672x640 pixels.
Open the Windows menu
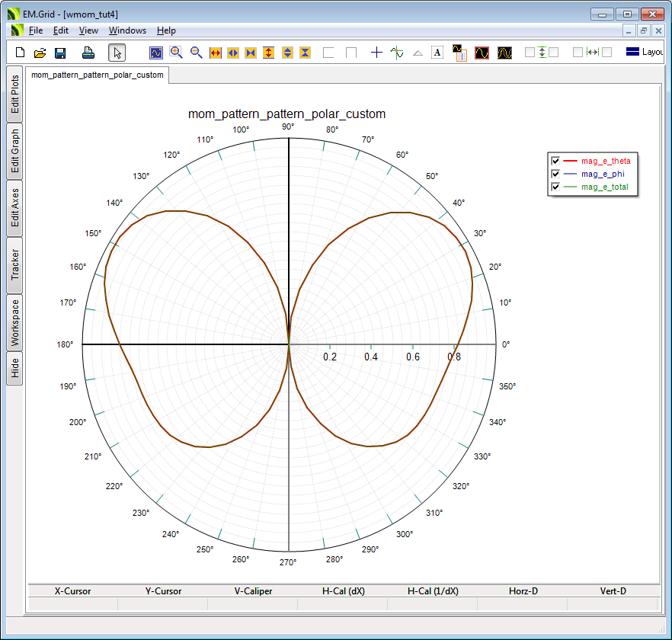[127, 30]
